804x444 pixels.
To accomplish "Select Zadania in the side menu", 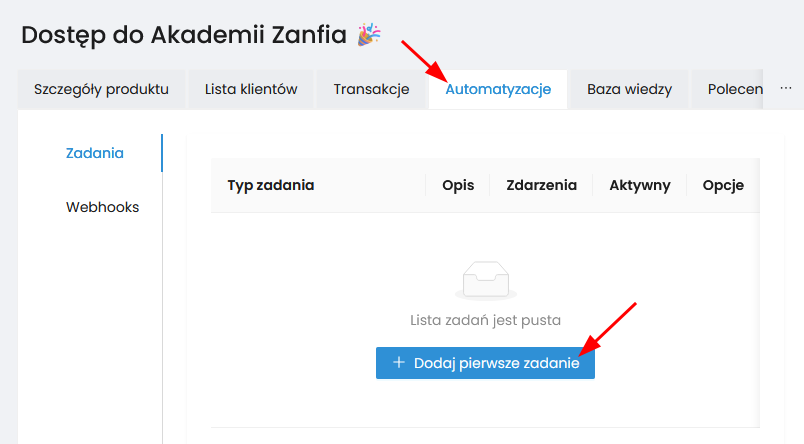I will pyautogui.click(x=95, y=153).
